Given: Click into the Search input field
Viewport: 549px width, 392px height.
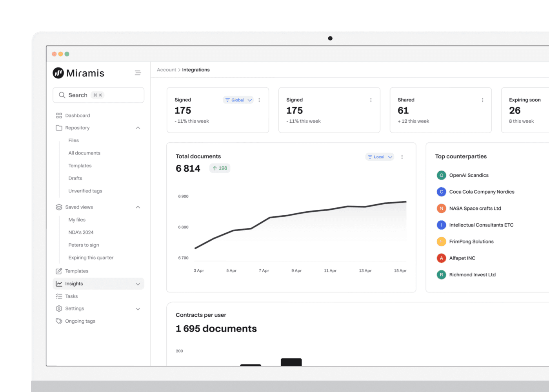Looking at the screenshot, I should (x=98, y=95).
